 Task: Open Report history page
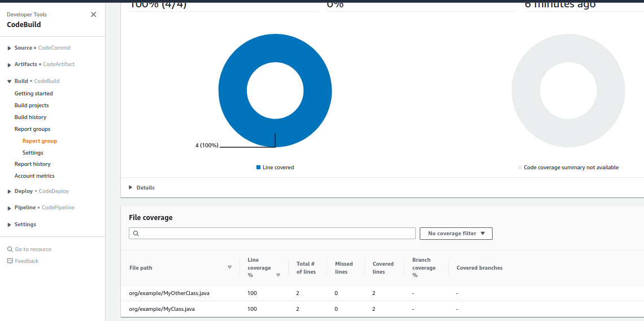[x=33, y=164]
